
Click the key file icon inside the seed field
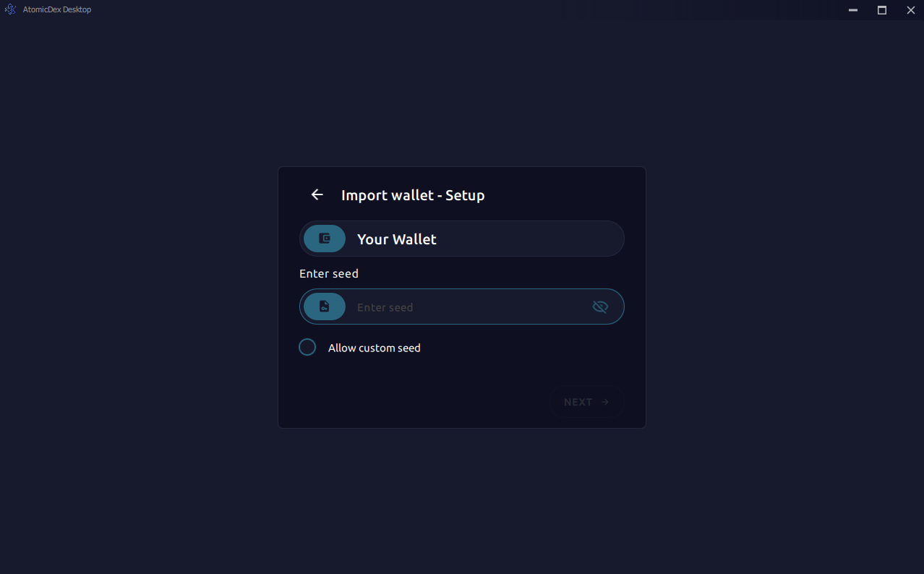pyautogui.click(x=324, y=307)
